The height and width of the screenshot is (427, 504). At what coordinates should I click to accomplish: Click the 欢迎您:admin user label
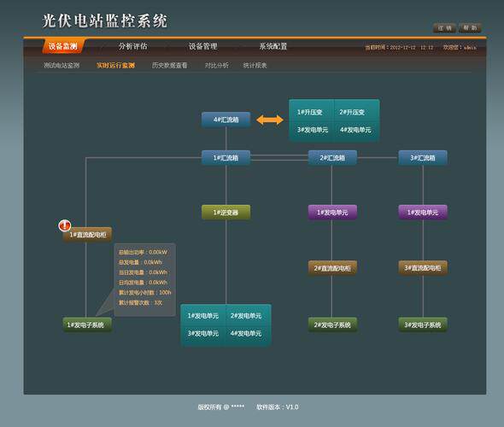pos(460,48)
